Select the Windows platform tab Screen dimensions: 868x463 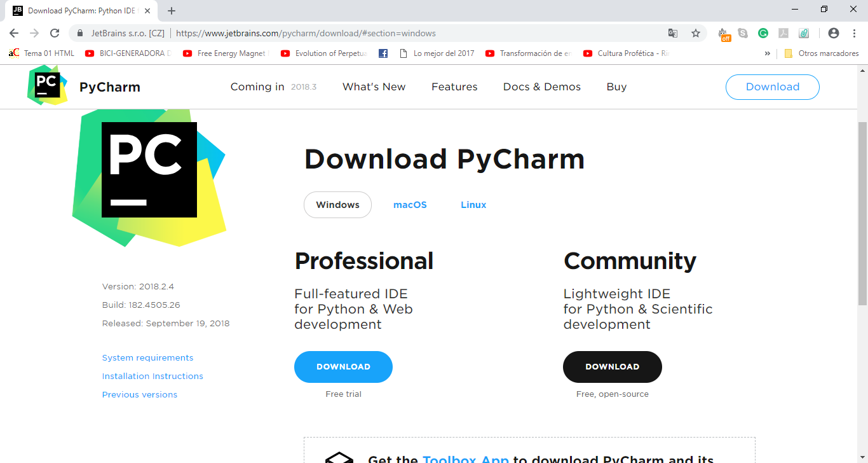point(337,205)
